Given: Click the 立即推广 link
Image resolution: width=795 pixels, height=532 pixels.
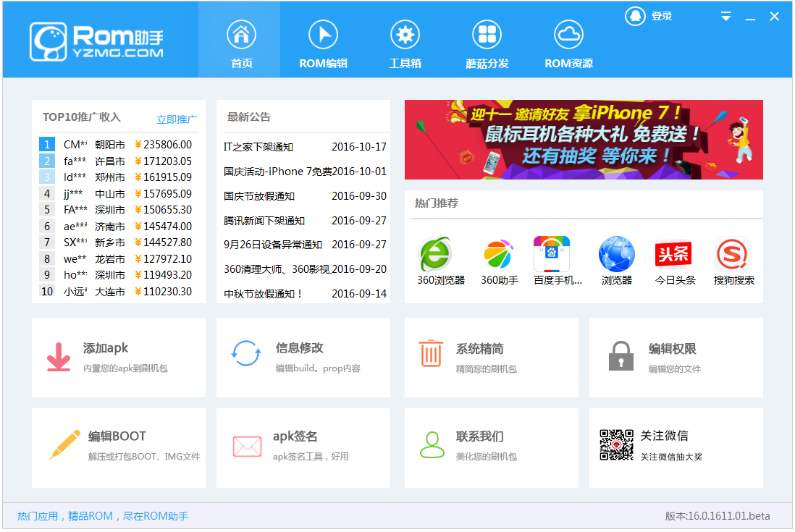Looking at the screenshot, I should tap(177, 119).
